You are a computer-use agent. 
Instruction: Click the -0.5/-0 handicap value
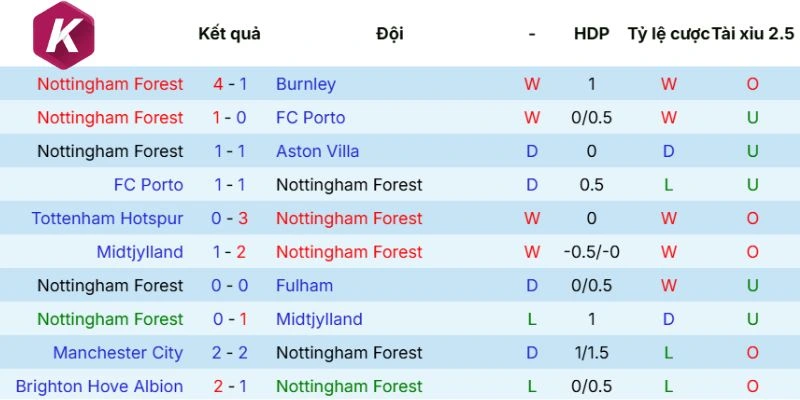(591, 252)
